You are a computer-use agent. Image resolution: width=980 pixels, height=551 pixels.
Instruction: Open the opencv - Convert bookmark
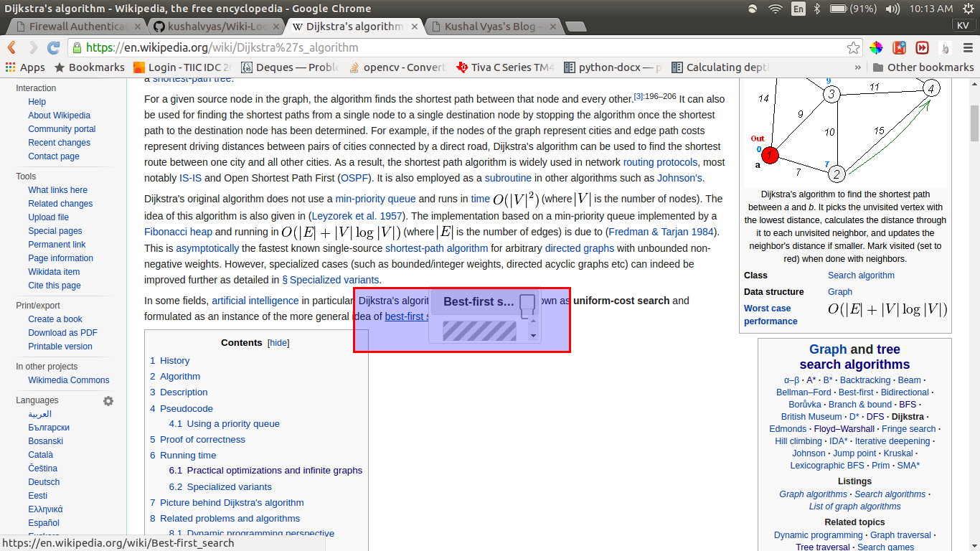397,67
